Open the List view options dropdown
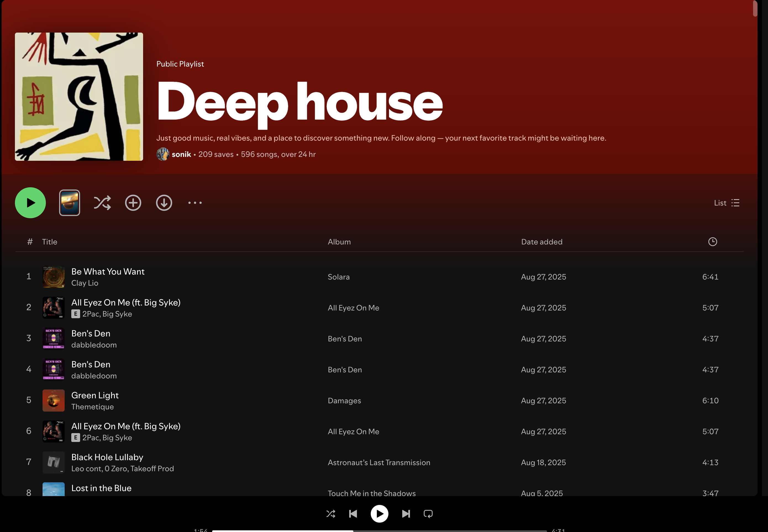The width and height of the screenshot is (768, 532). pos(727,203)
